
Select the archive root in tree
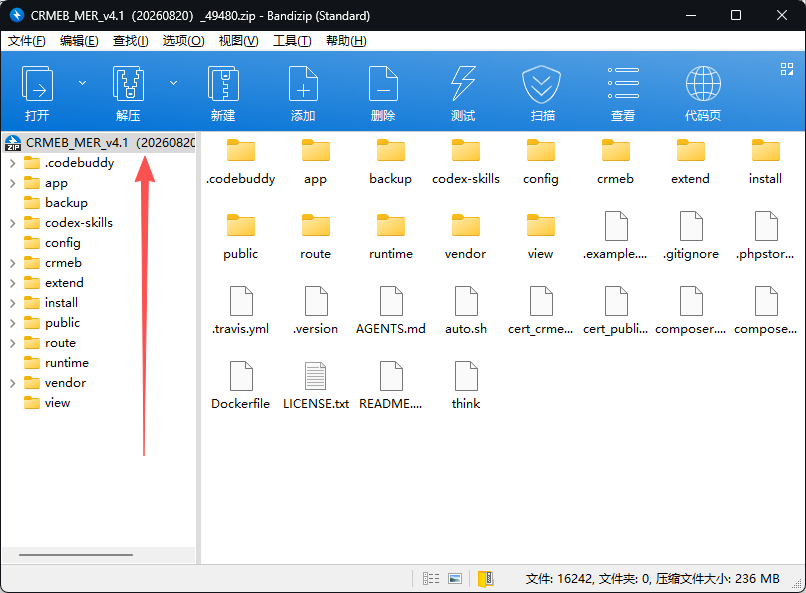pyautogui.click(x=100, y=143)
